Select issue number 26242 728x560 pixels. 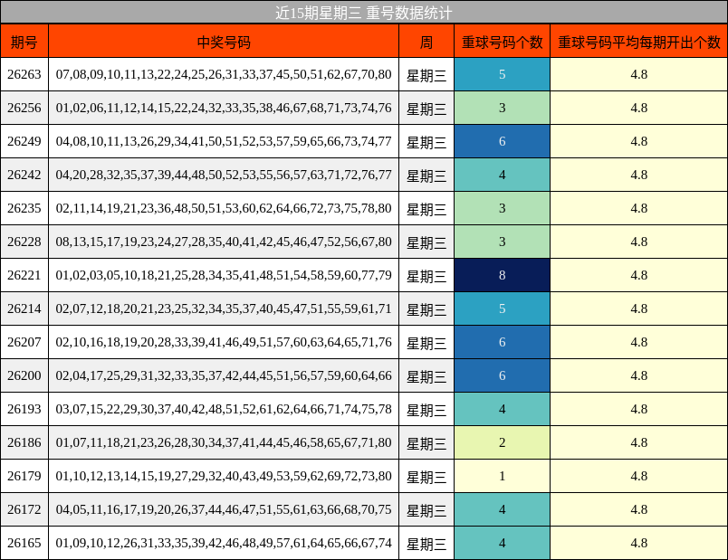tap(24, 175)
